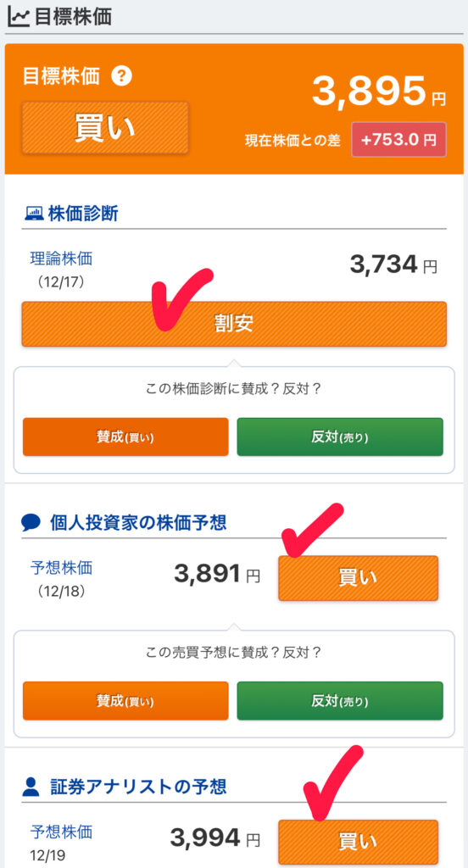This screenshot has width=468, height=868.
Task: Click the red checkmark over the 割安 bar
Action: point(181,298)
